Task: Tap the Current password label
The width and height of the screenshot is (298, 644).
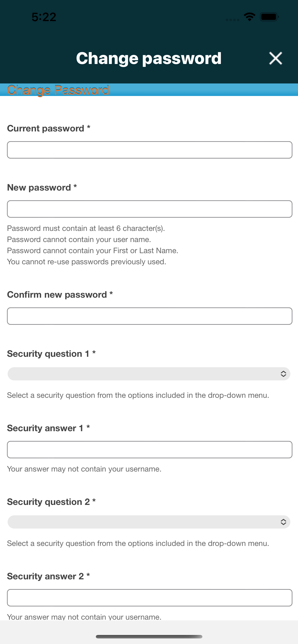Action: (x=49, y=128)
